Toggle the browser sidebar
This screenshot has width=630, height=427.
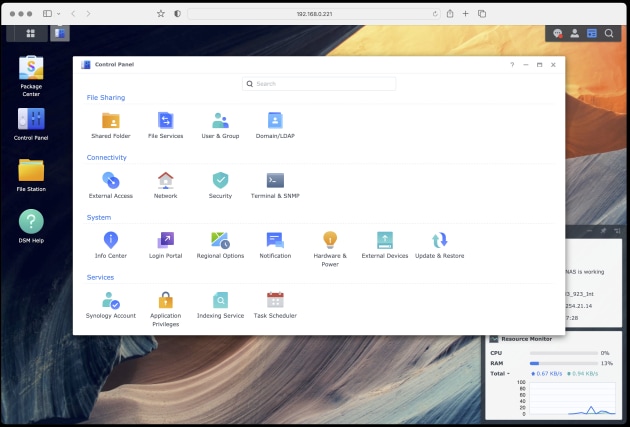coord(47,14)
